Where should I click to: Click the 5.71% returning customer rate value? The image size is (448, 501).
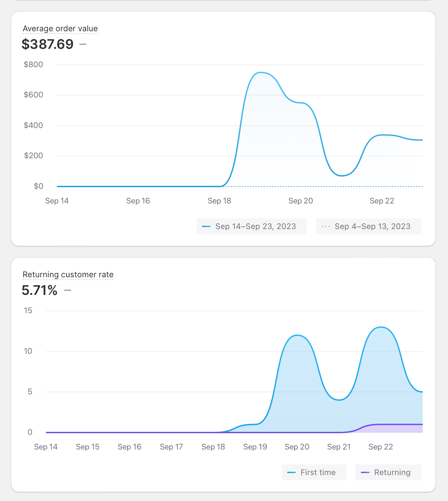[x=40, y=290]
